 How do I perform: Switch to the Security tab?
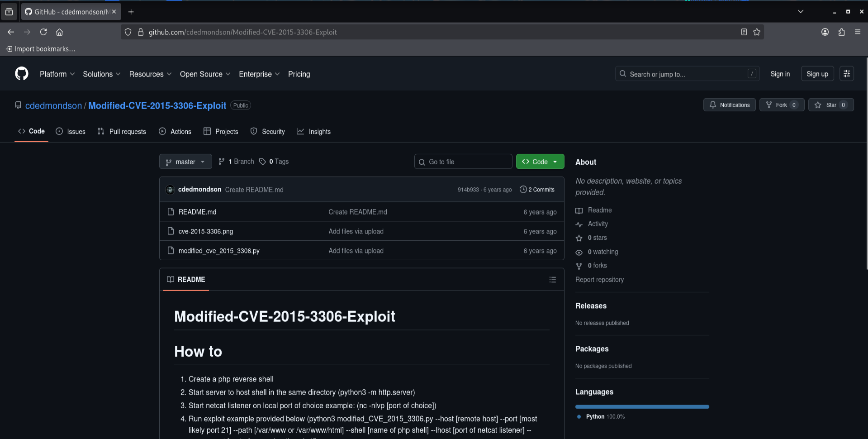click(268, 131)
